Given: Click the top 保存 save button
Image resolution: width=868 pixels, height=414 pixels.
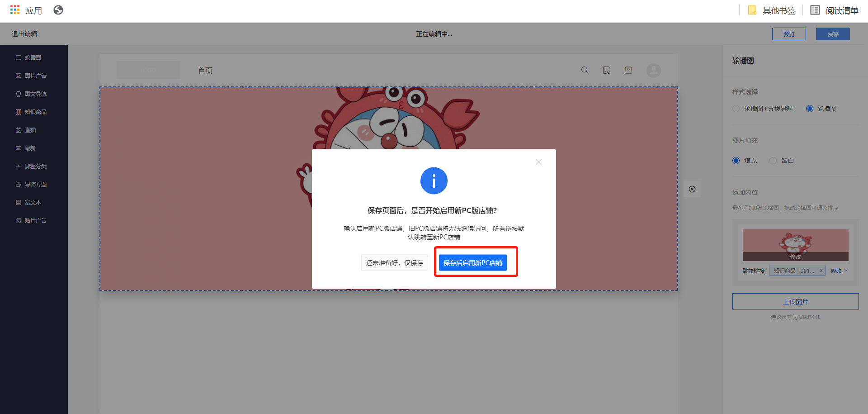Looking at the screenshot, I should pyautogui.click(x=833, y=34).
